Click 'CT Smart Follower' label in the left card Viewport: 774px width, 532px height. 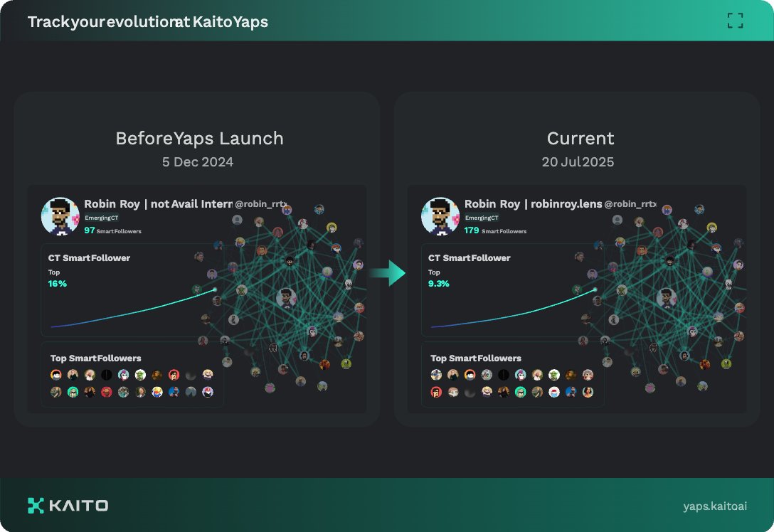point(89,257)
